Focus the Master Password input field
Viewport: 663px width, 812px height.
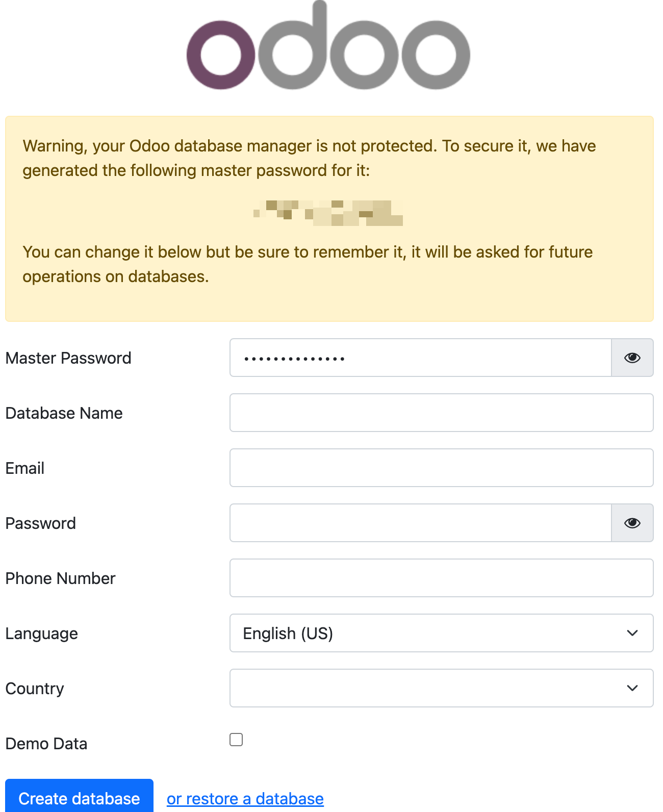click(x=420, y=358)
